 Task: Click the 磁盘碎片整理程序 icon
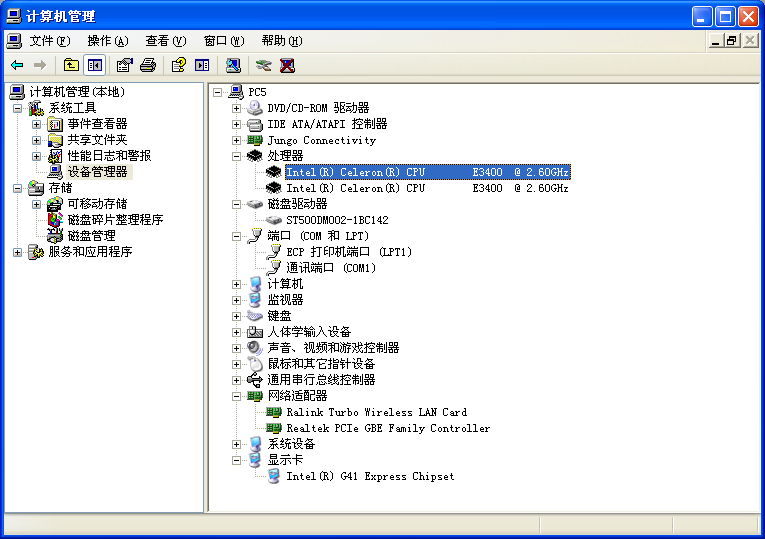click(55, 220)
